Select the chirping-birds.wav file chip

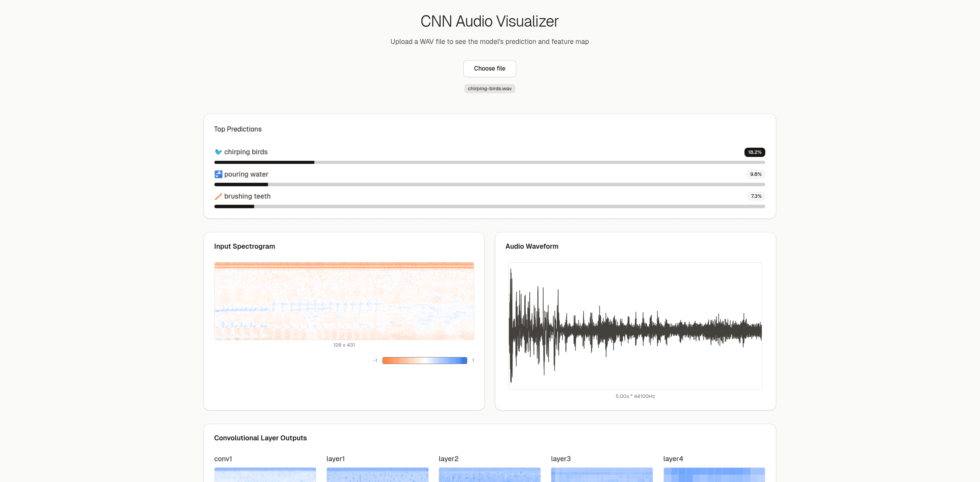[490, 88]
